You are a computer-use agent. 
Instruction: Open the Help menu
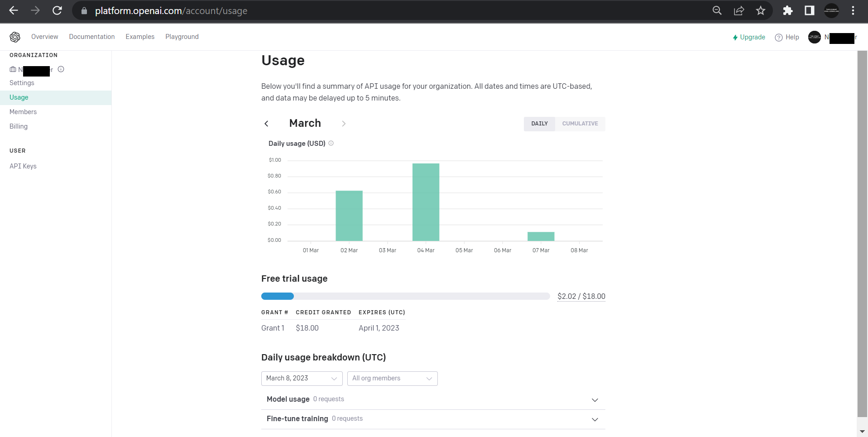pyautogui.click(x=787, y=37)
